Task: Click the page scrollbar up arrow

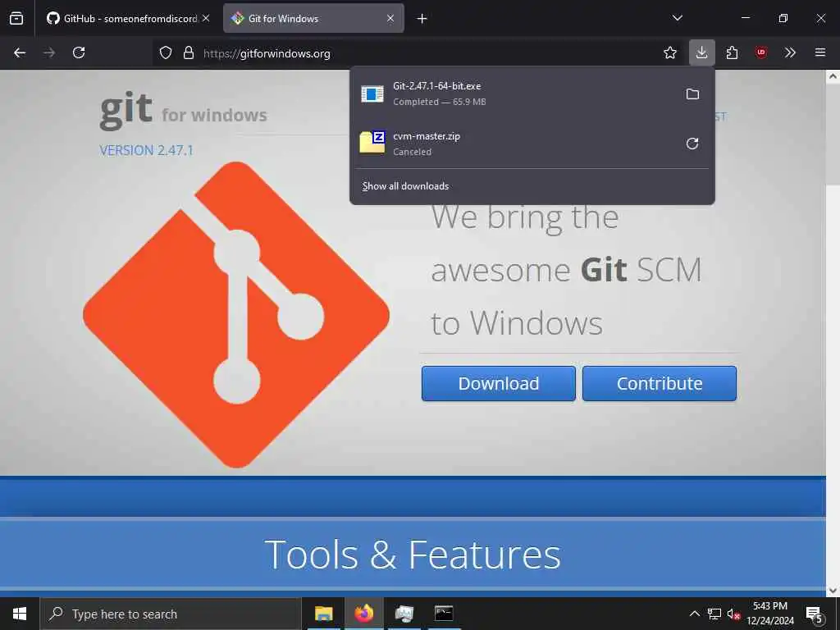Action: point(833,76)
